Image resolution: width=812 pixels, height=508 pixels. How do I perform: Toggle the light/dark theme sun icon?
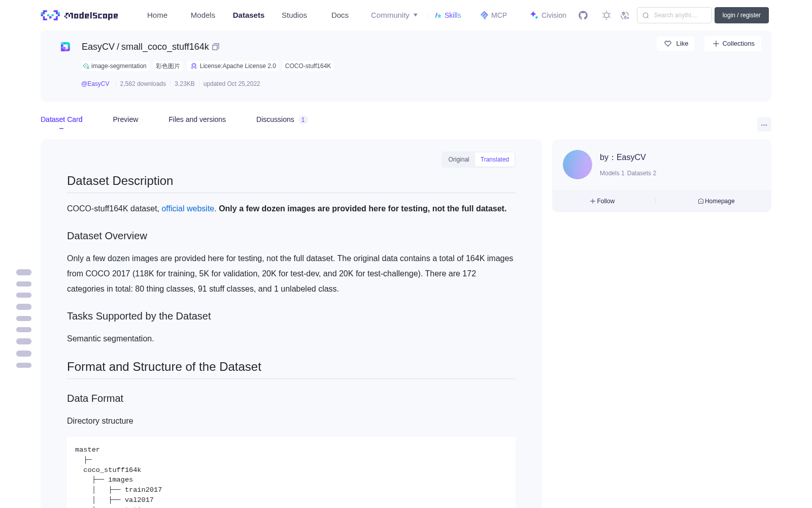click(606, 15)
